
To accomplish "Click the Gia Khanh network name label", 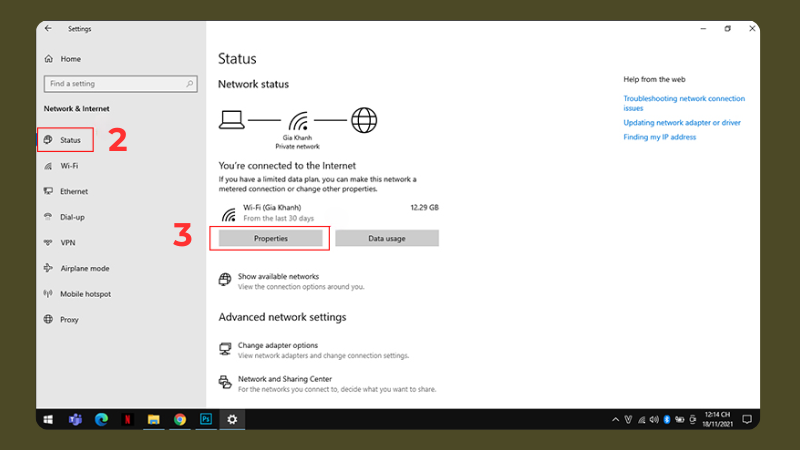I will (297, 138).
